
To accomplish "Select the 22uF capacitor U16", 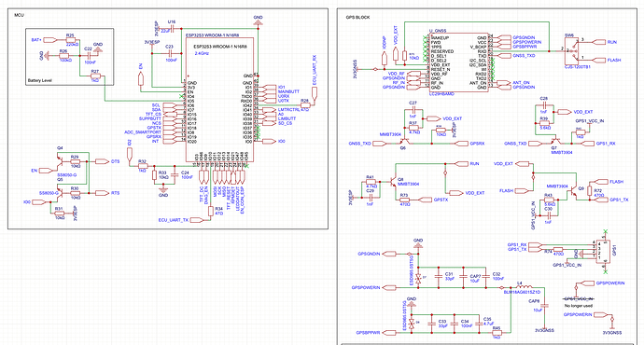I will [x=172, y=29].
